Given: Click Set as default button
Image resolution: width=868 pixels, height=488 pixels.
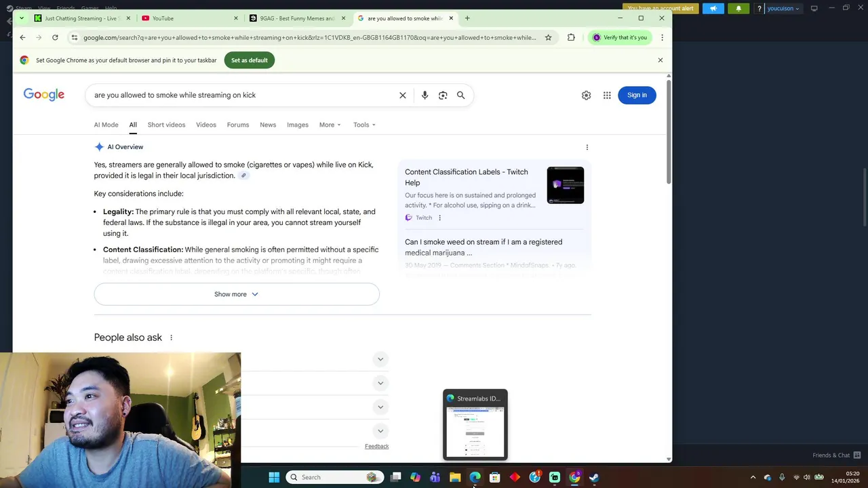Looking at the screenshot, I should point(249,60).
